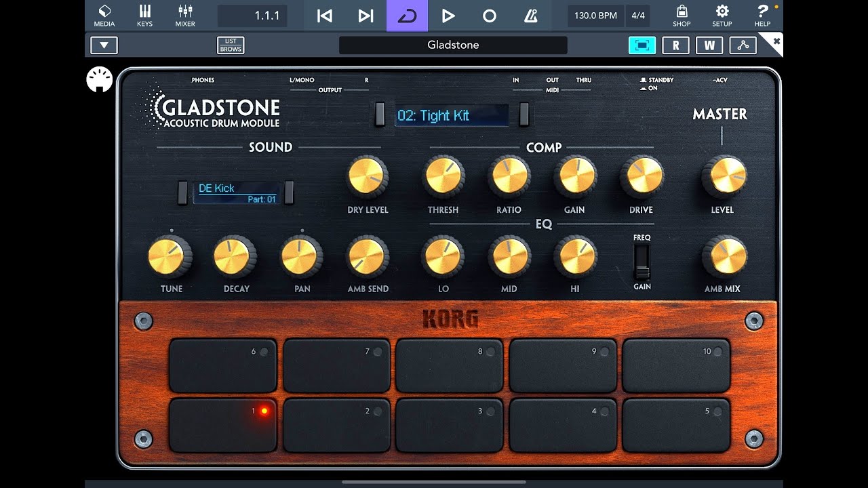The image size is (868, 488).
Task: Tap drum pad 5
Action: pos(676,425)
